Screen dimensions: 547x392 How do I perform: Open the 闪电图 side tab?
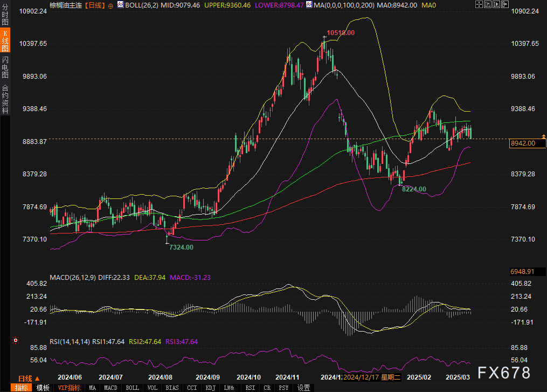5,67
